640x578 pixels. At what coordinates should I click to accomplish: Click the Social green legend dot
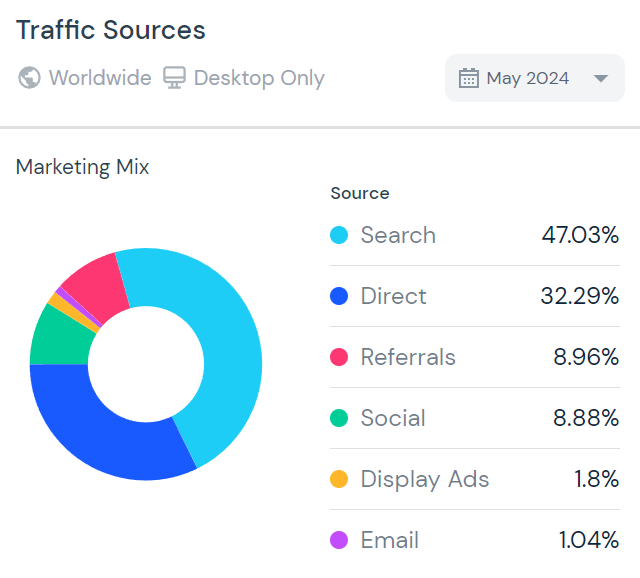click(339, 419)
